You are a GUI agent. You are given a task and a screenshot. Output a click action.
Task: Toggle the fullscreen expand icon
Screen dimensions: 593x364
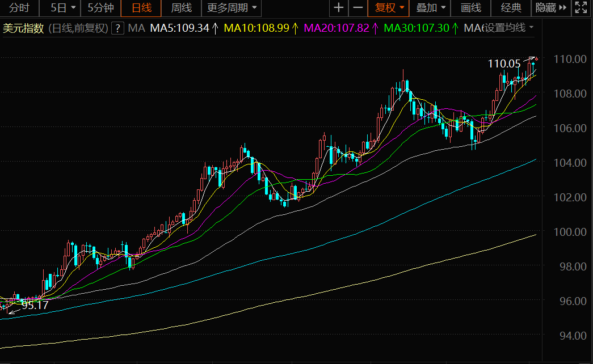[581, 7]
